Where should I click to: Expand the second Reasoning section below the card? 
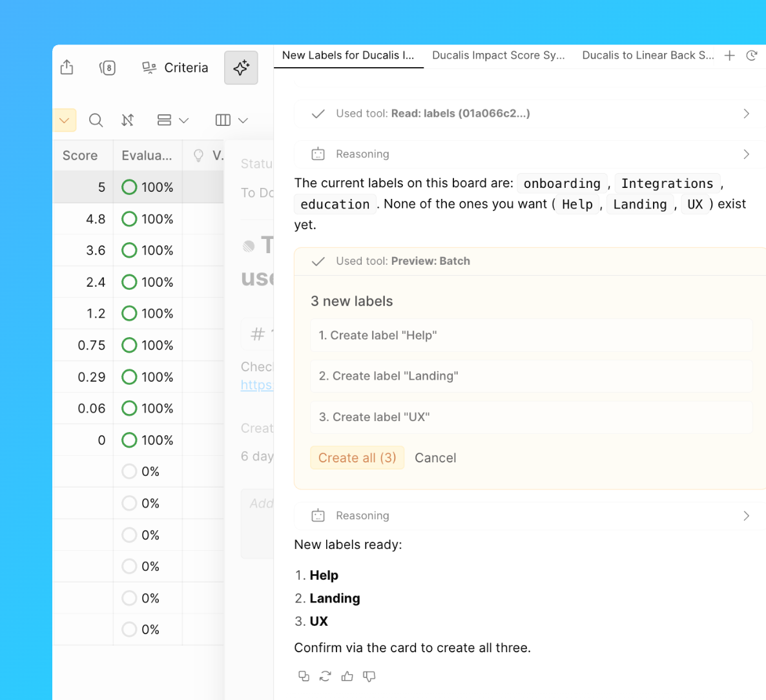(530, 516)
